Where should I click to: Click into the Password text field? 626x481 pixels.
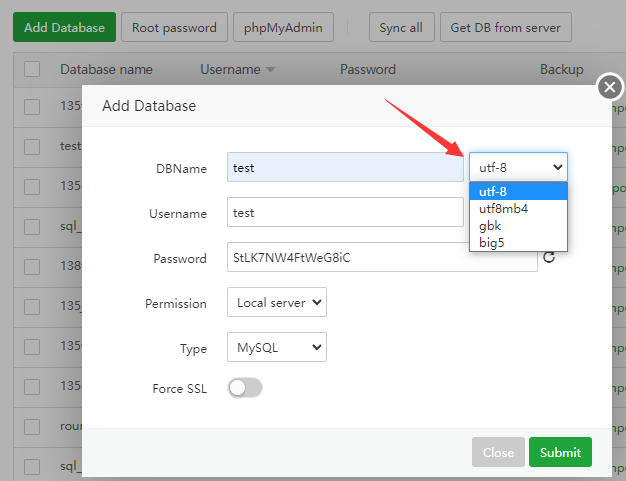[382, 258]
